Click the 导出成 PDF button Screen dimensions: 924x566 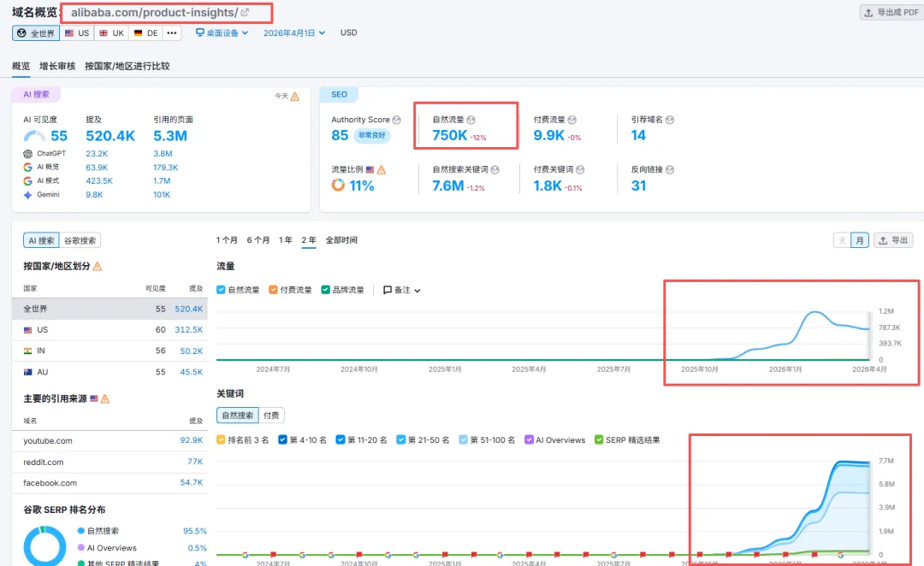pyautogui.click(x=891, y=12)
